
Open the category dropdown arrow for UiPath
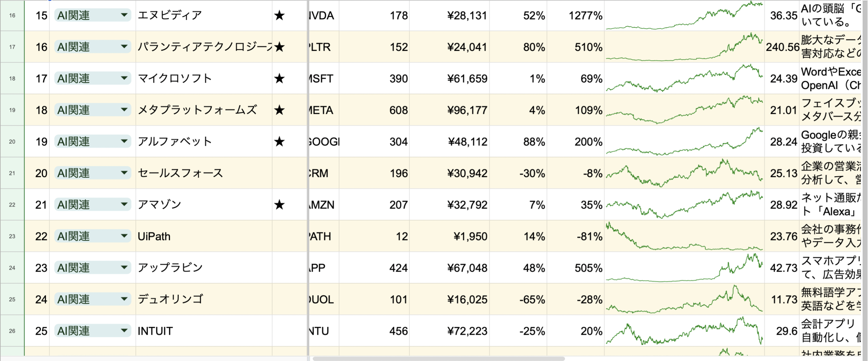[124, 236]
